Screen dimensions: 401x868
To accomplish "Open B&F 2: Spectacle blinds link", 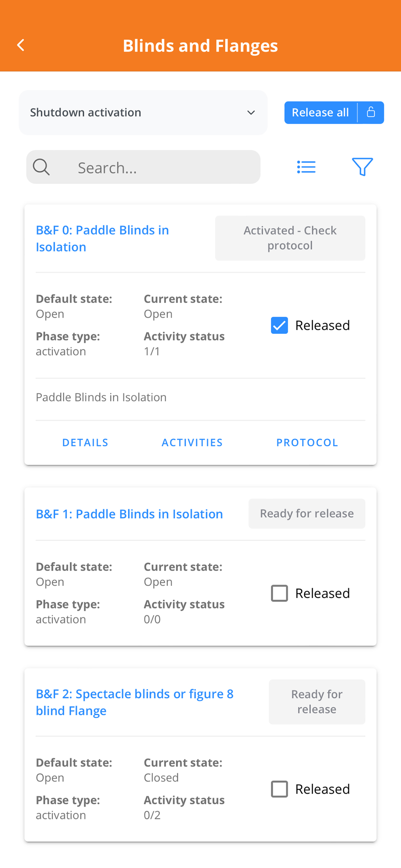I will (x=134, y=702).
